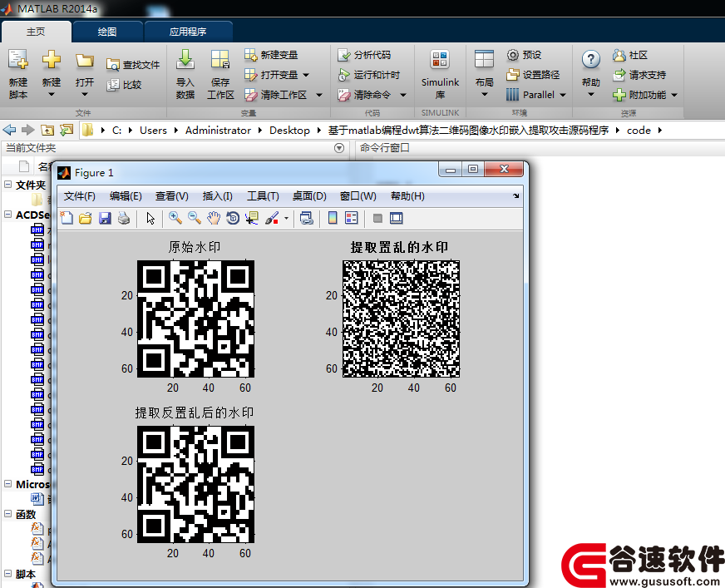The image size is (725, 588).
Task: Select the Edit Plot arrow tool
Action: [x=150, y=218]
